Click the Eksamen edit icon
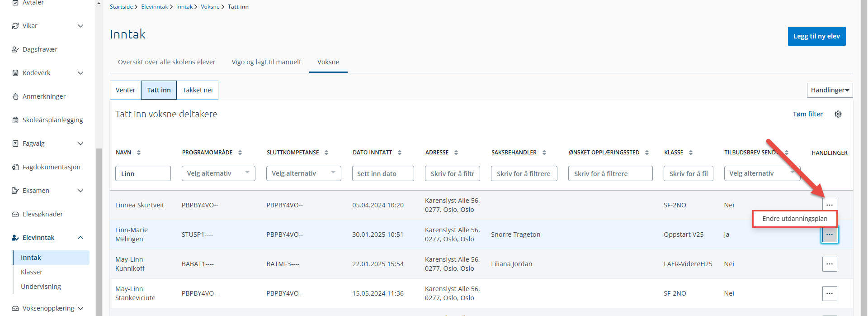Screen dimensions: 868x316 tap(15, 191)
